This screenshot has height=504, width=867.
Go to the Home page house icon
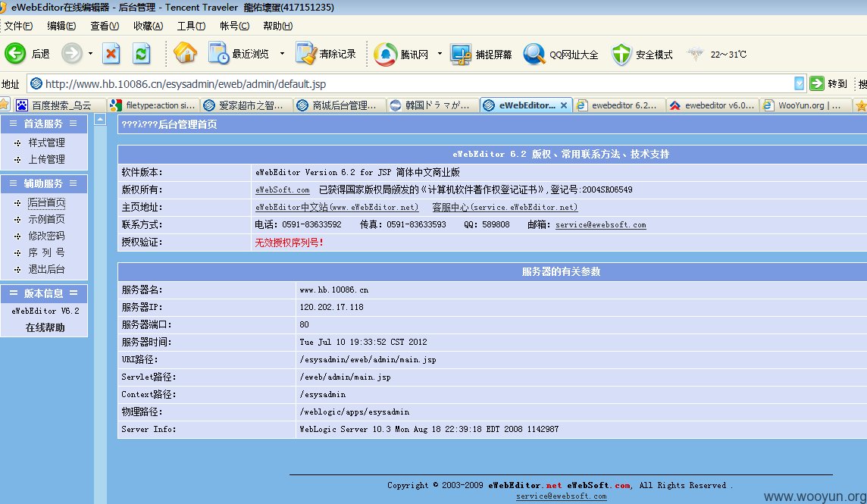[x=185, y=54]
